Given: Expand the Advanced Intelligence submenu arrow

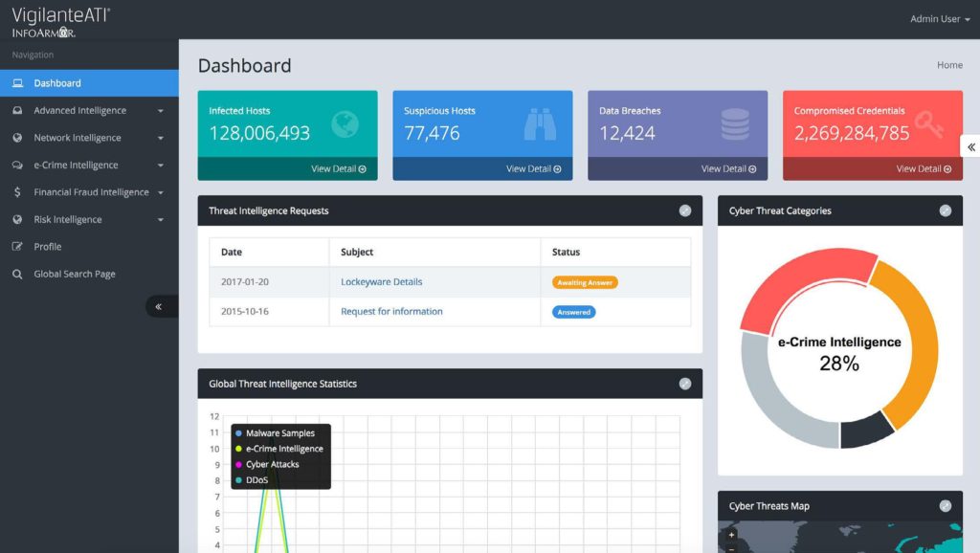Looking at the screenshot, I should [161, 111].
